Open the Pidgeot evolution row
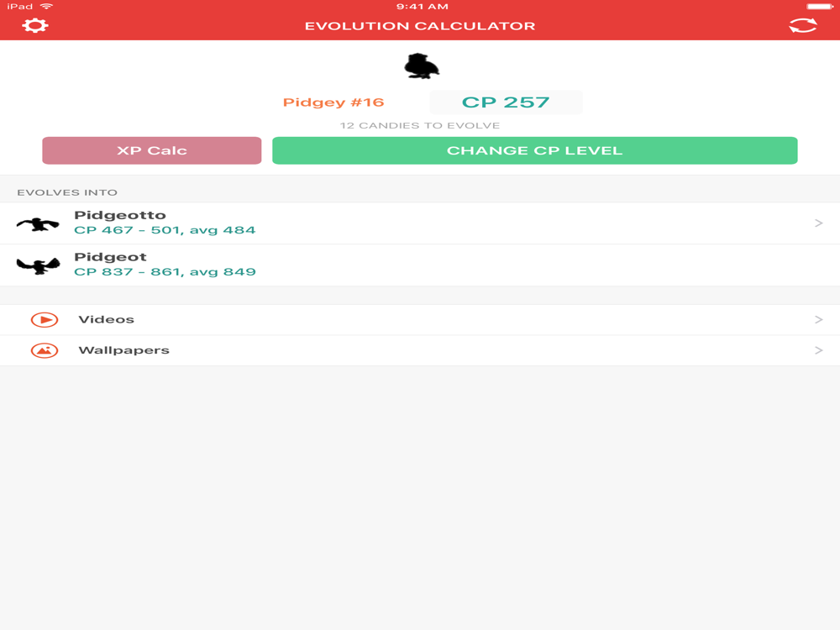The image size is (840, 630). (420, 265)
